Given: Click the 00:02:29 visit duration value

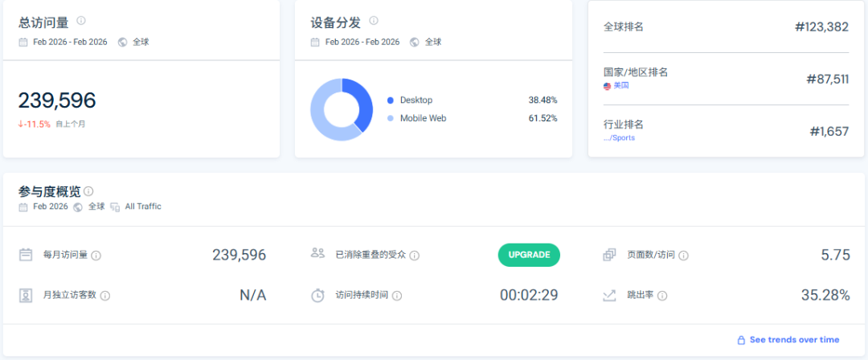Looking at the screenshot, I should (x=529, y=295).
